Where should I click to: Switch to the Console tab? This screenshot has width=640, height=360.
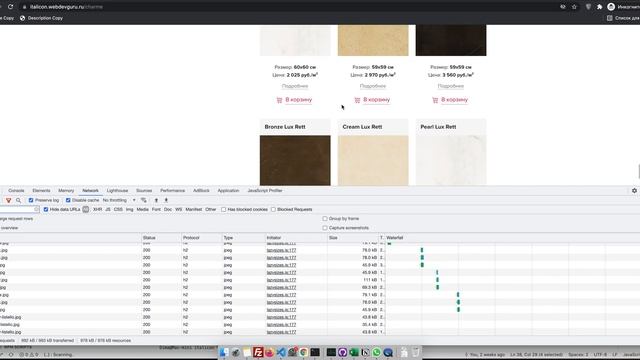tap(16, 191)
